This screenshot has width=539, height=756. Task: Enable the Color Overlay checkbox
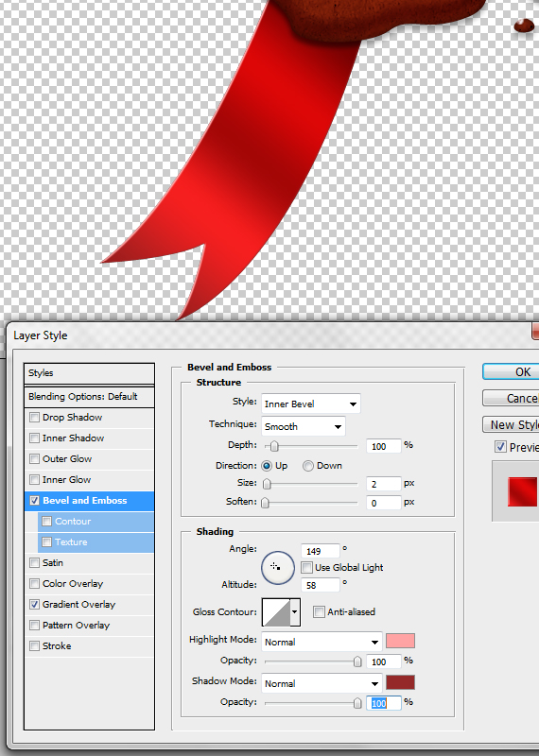[34, 583]
